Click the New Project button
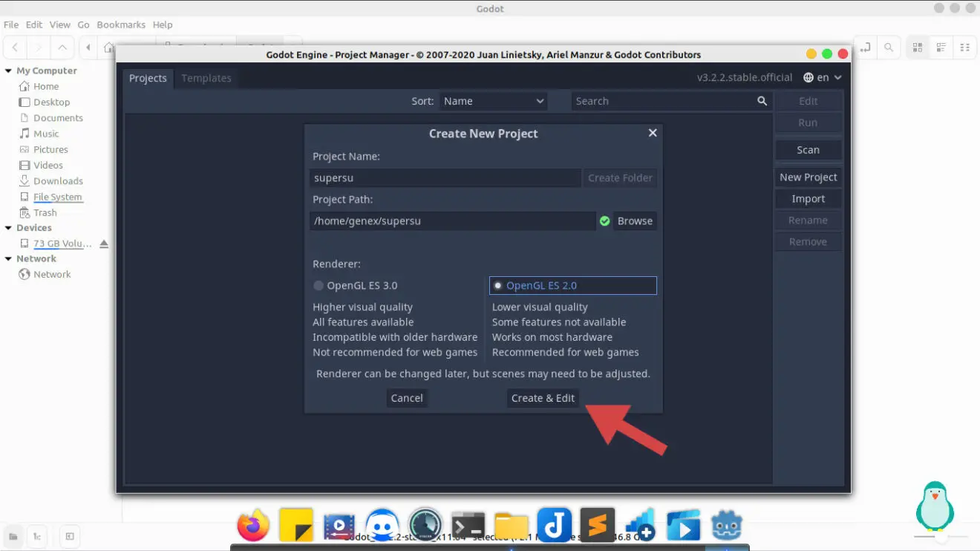The height and width of the screenshot is (551, 980). click(808, 177)
